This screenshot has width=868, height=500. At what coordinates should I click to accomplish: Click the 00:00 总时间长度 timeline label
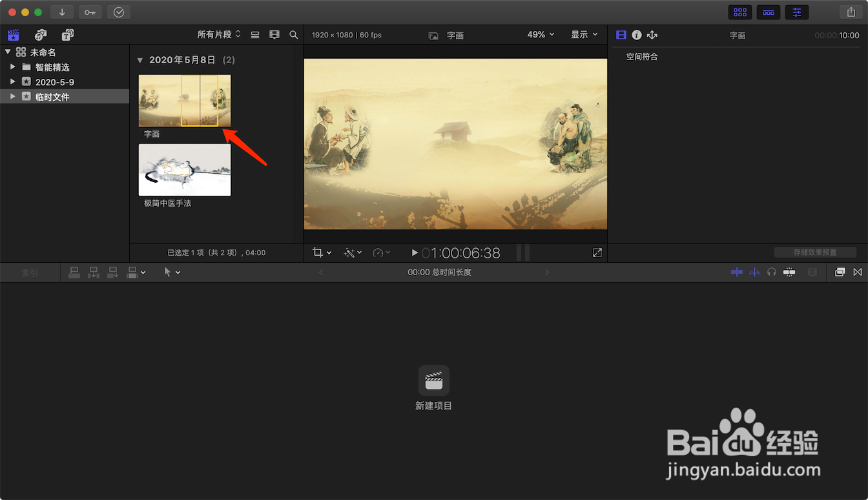pyautogui.click(x=440, y=273)
